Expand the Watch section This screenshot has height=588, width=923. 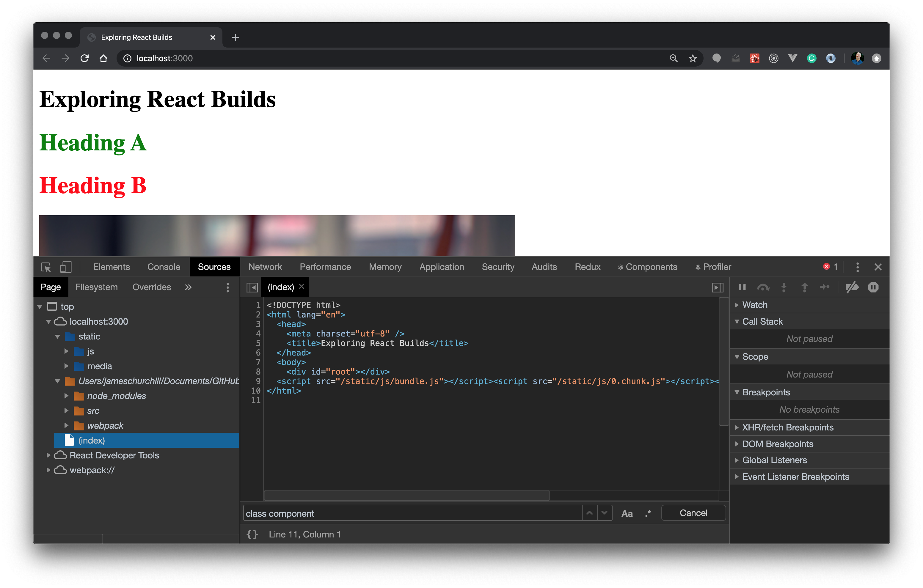[754, 305]
